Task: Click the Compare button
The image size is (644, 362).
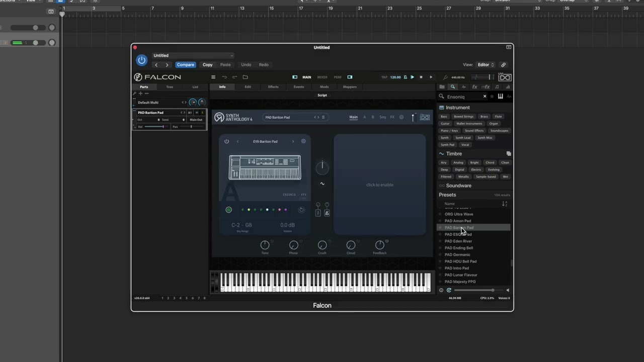Action: click(x=185, y=65)
